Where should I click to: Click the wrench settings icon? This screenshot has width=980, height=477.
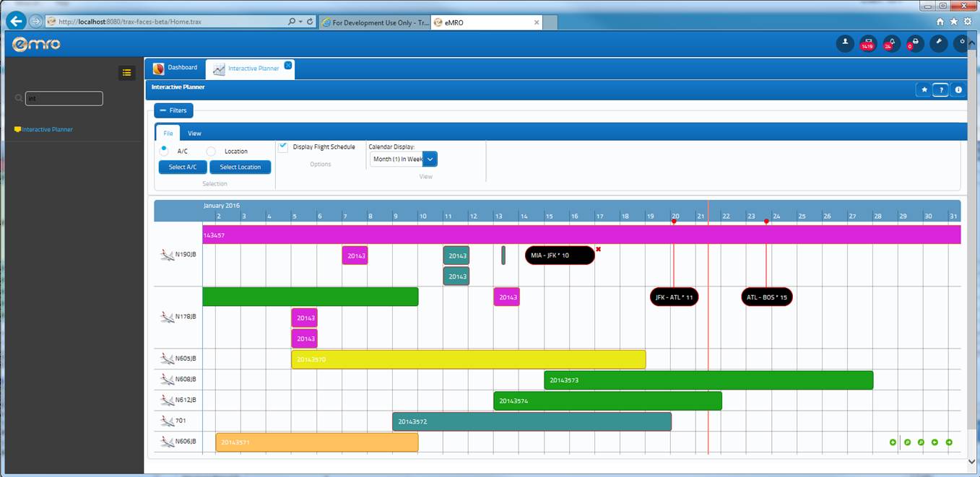click(938, 43)
